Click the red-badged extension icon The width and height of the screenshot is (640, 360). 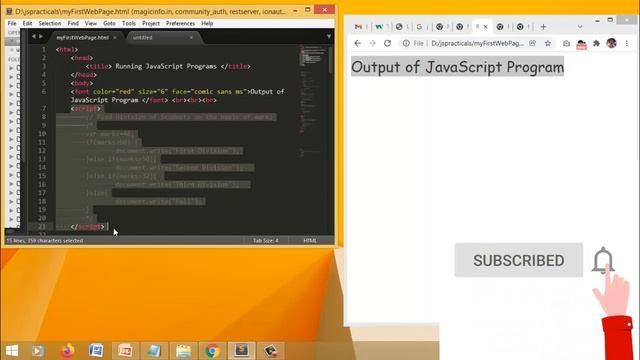581,44
